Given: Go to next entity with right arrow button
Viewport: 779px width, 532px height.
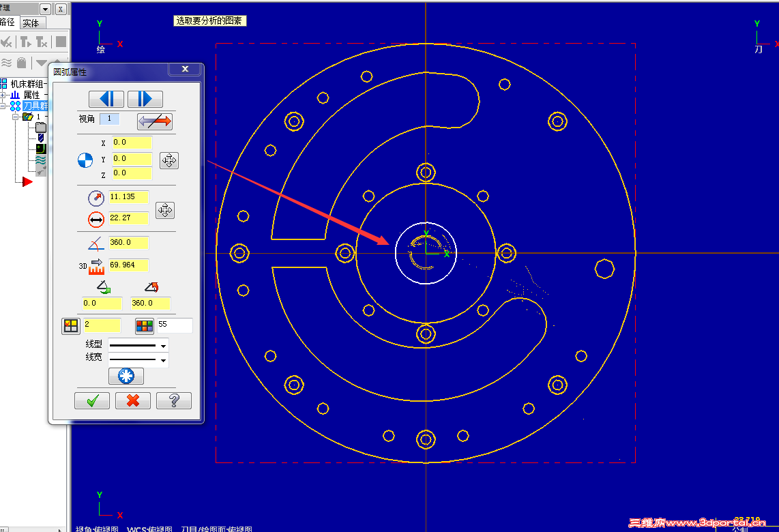Looking at the screenshot, I should click(145, 99).
